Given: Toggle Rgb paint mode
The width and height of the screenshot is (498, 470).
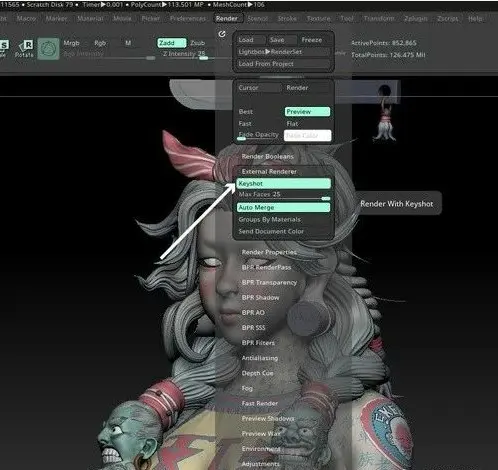Looking at the screenshot, I should pyautogui.click(x=100, y=43).
